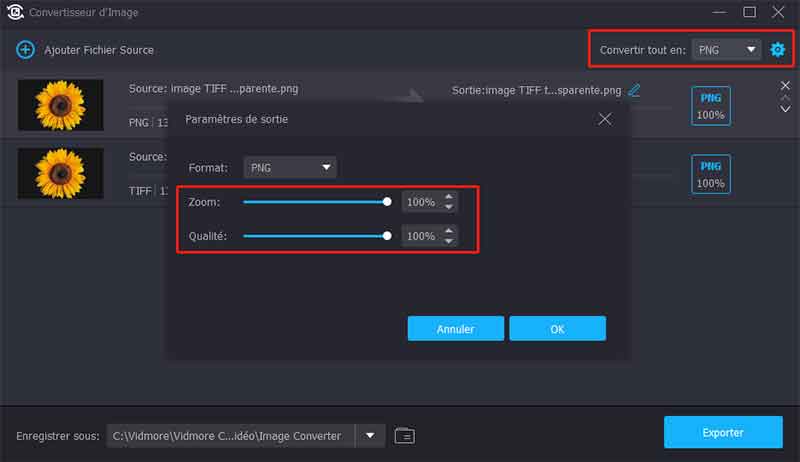Move first file down with the down arrow
The height and width of the screenshot is (462, 800).
coord(785,108)
